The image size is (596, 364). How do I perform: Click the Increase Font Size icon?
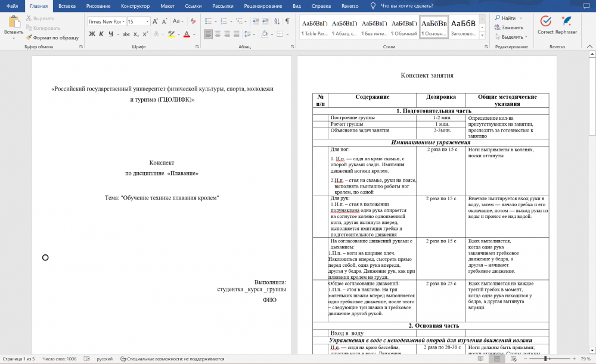pos(156,21)
